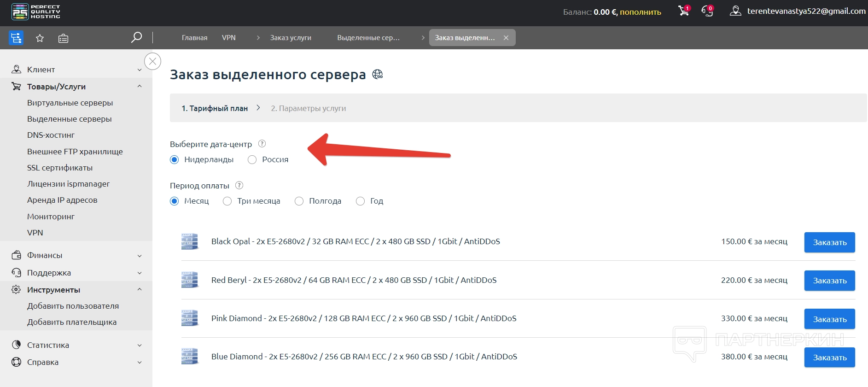The height and width of the screenshot is (387, 868).
Task: Click the Black Opal server icon
Action: coord(189,241)
